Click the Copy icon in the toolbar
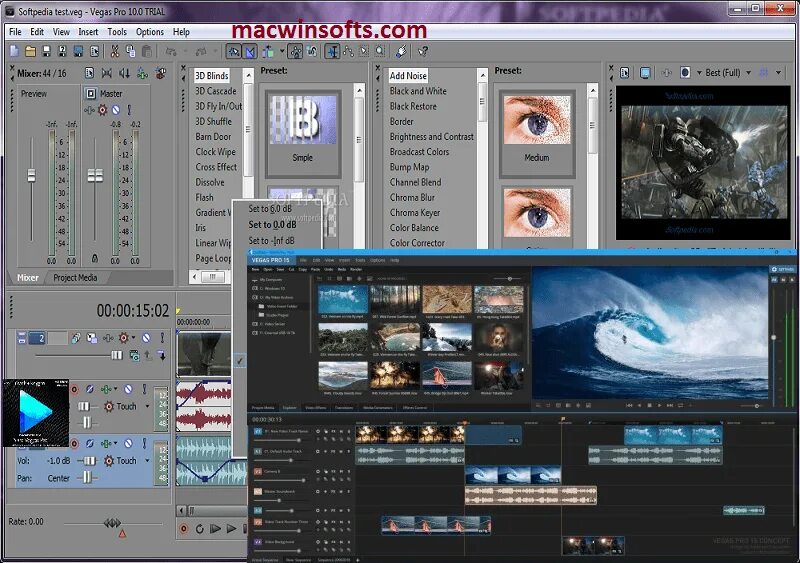The image size is (800, 563). click(x=131, y=51)
